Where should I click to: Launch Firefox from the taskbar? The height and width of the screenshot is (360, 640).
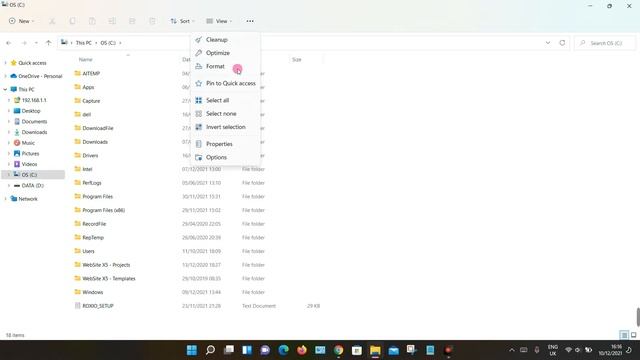click(x=302, y=350)
